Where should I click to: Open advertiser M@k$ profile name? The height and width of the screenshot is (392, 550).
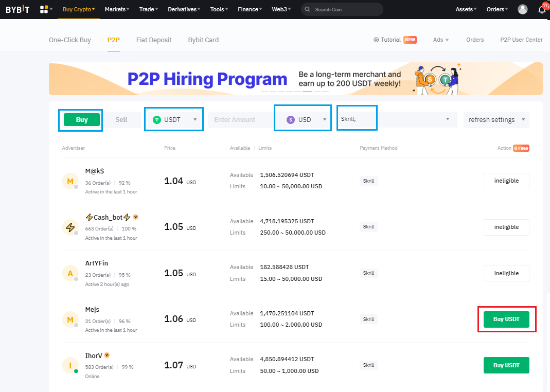[95, 171]
